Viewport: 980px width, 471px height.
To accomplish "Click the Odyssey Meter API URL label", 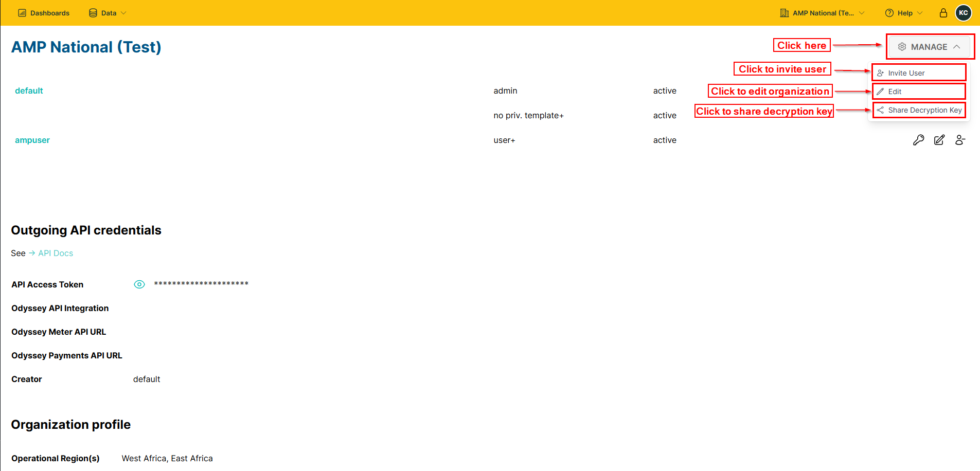I will [59, 332].
